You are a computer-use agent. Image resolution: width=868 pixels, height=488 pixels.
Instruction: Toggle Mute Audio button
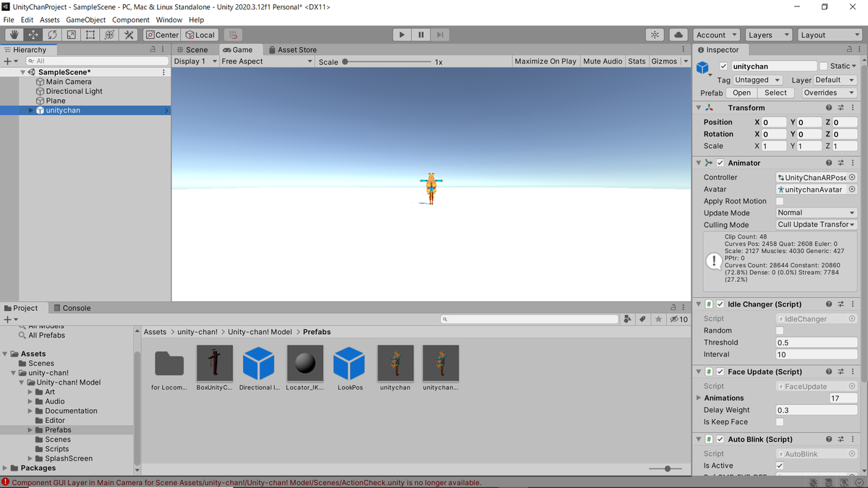(603, 61)
